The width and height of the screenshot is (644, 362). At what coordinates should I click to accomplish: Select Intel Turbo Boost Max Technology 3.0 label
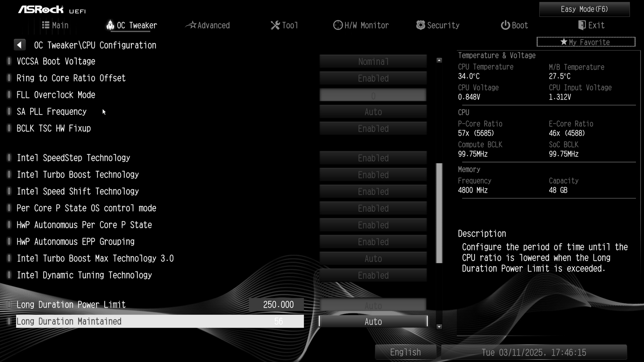[x=95, y=258]
